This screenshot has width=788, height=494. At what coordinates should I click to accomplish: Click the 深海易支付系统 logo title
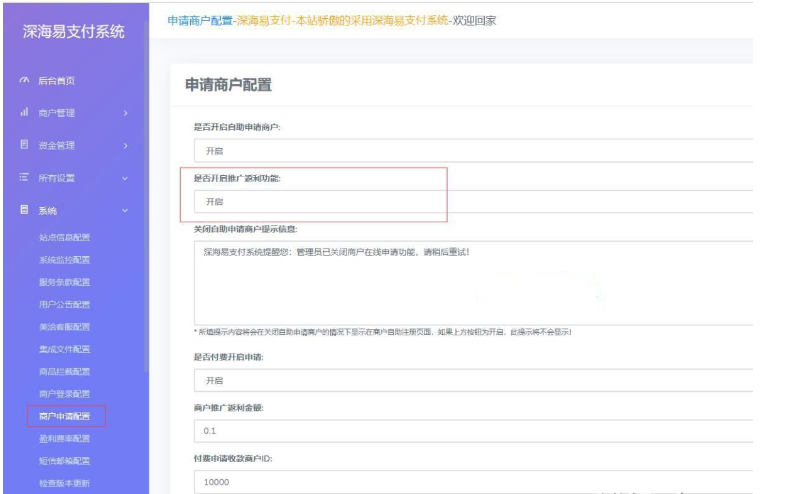[x=74, y=31]
